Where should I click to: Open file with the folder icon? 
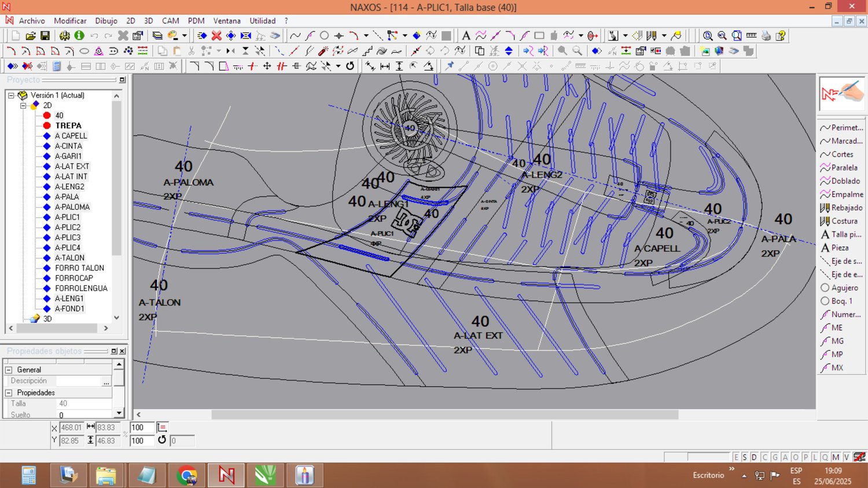[31, 36]
